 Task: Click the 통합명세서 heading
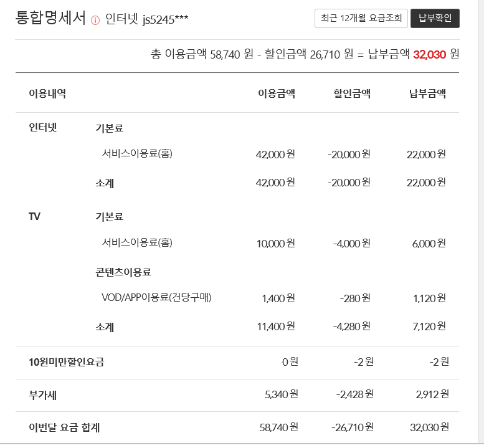[x=50, y=19]
